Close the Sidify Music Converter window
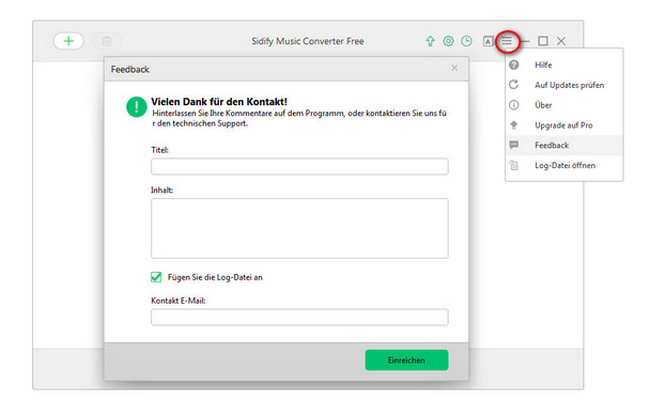This screenshot has width=650, height=404. (561, 41)
